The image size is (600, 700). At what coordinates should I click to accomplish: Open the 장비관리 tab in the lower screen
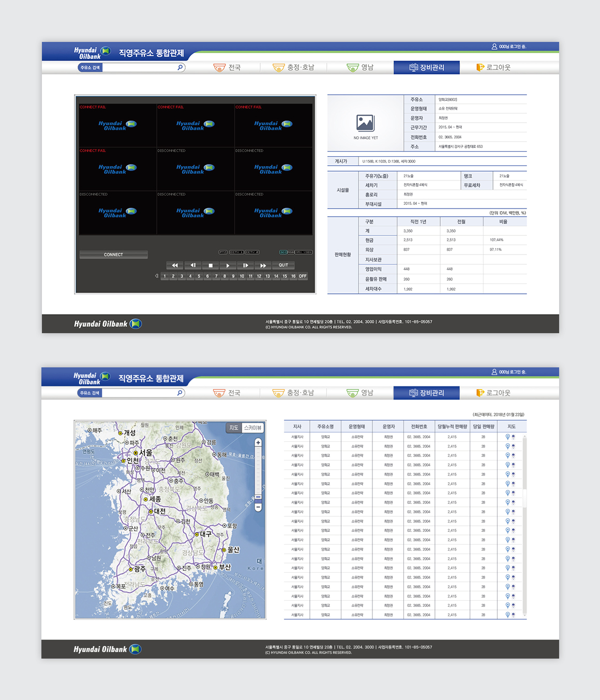[x=426, y=393]
